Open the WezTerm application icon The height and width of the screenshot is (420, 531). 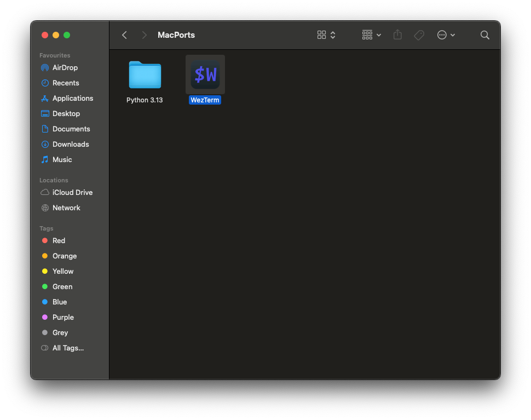[x=205, y=74]
